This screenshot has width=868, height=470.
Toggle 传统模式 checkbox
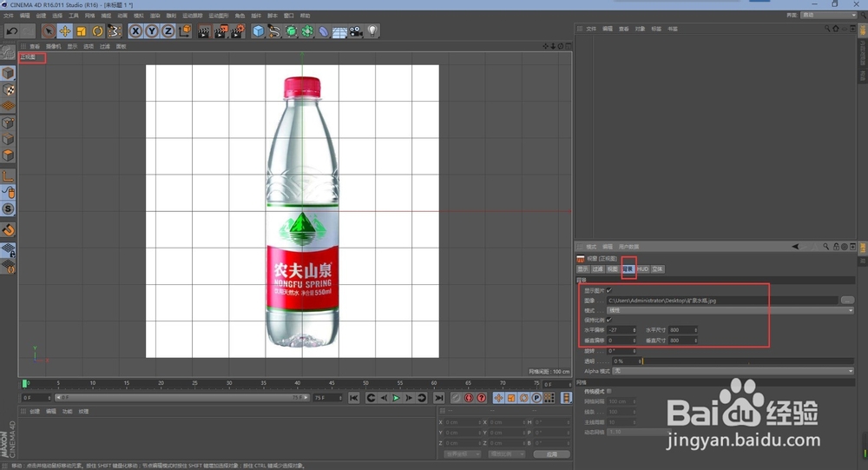(x=609, y=391)
